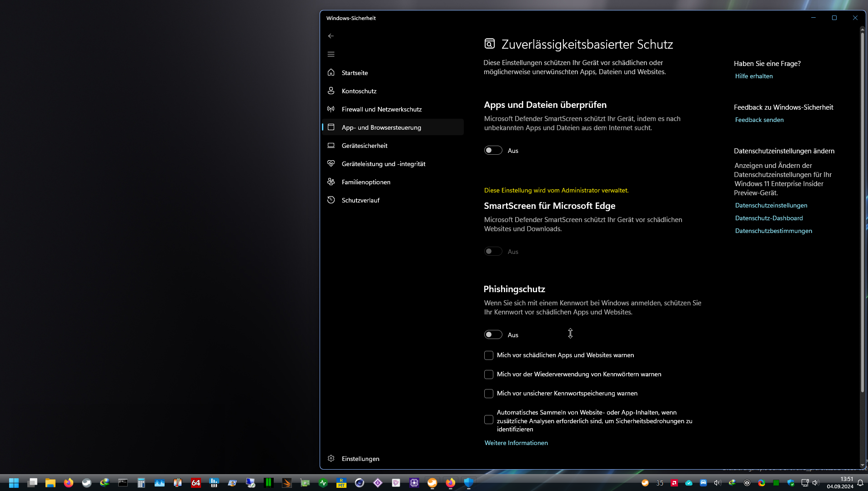This screenshot has height=491, width=868.
Task: Check unsicherer Kennwortspeicherung warning box
Action: coord(489,394)
